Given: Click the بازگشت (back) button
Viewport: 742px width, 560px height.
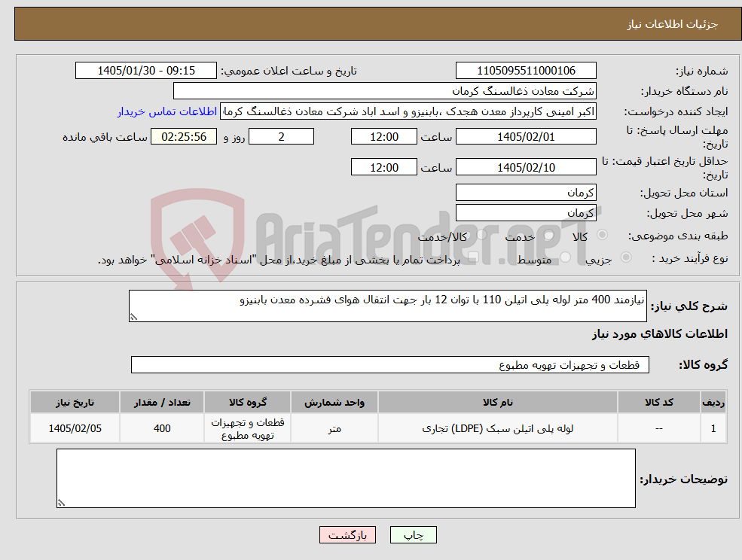Looking at the screenshot, I should pos(347,535).
